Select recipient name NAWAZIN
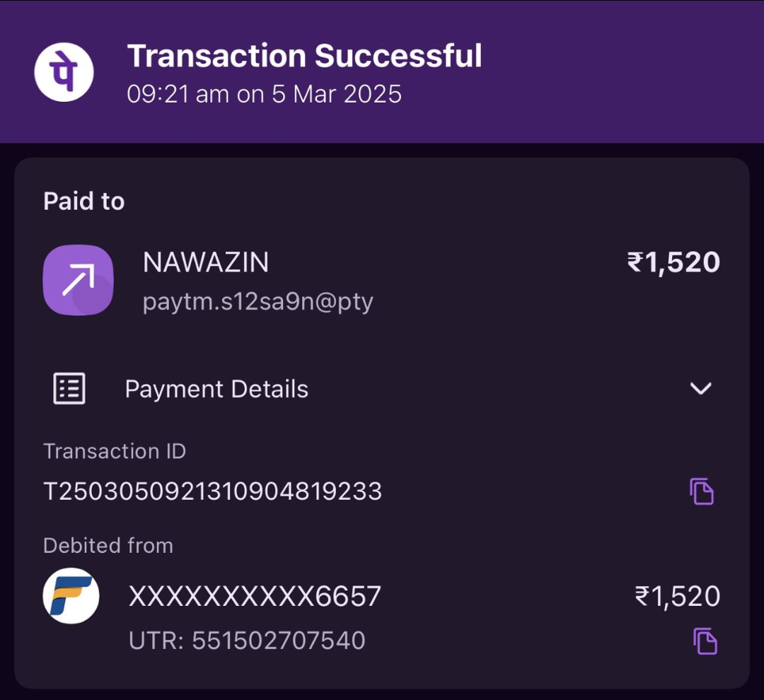The height and width of the screenshot is (700, 764). point(206,263)
